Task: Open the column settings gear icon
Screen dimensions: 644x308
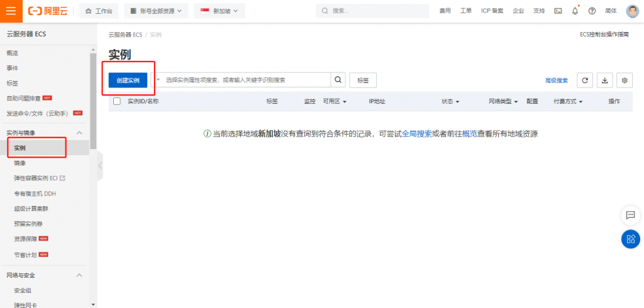Action: tap(625, 80)
